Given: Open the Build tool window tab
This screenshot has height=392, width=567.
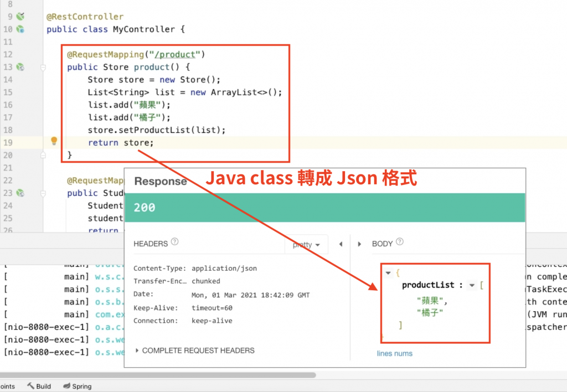Looking at the screenshot, I should point(39,386).
